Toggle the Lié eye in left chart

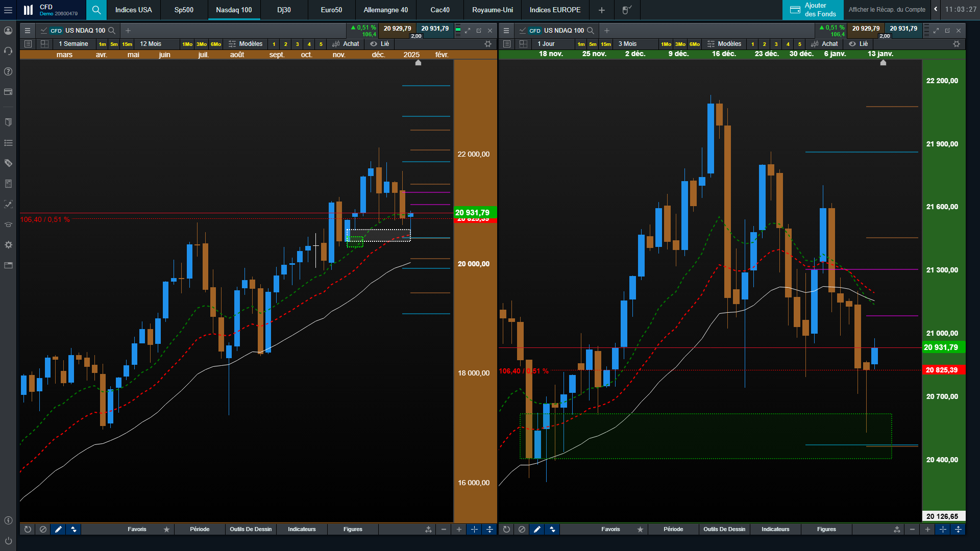(x=374, y=44)
